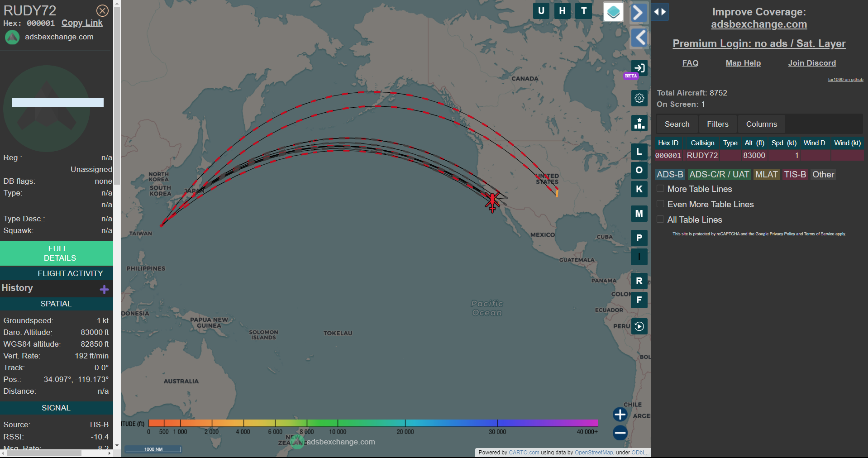Open the Columns tab
This screenshot has width=868, height=458.
point(762,124)
